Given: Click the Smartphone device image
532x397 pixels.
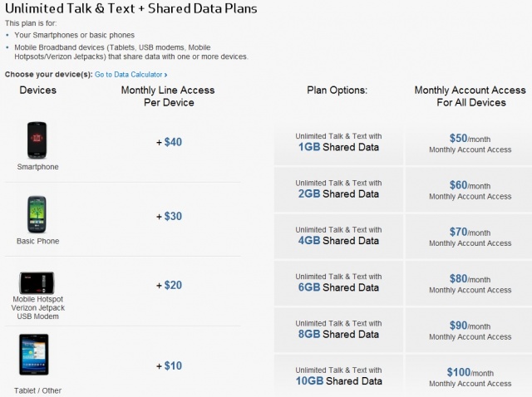Looking at the screenshot, I should tap(38, 140).
